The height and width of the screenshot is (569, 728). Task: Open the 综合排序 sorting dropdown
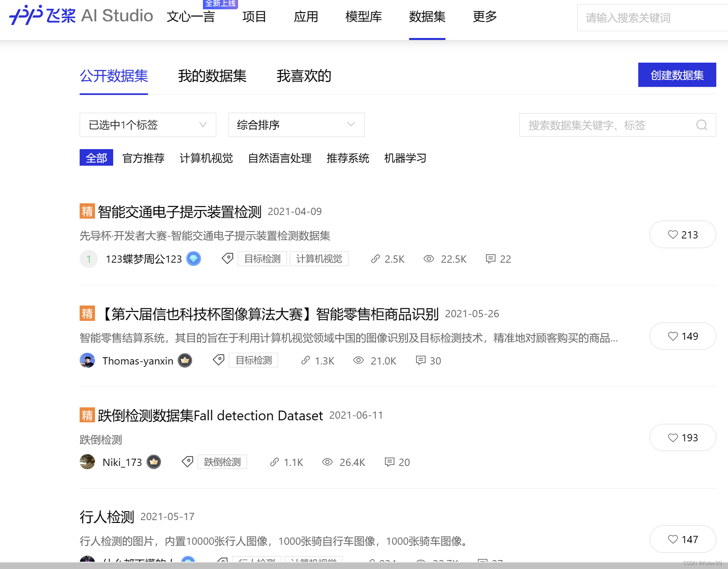pyautogui.click(x=295, y=125)
